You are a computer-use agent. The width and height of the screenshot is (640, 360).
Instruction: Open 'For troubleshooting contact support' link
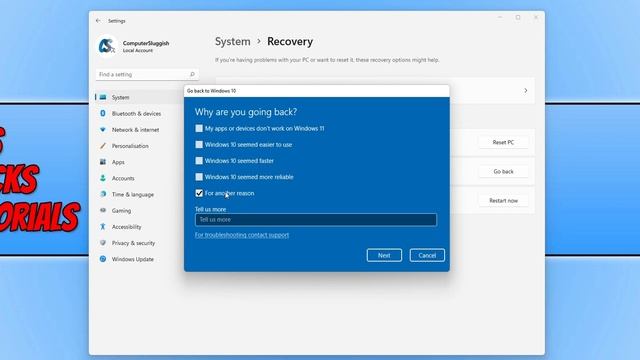[x=242, y=235]
